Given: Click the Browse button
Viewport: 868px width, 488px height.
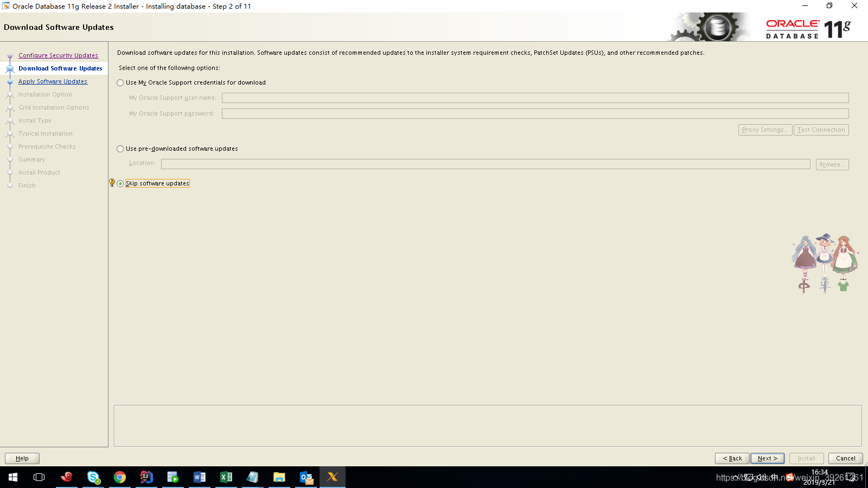Looking at the screenshot, I should 832,164.
